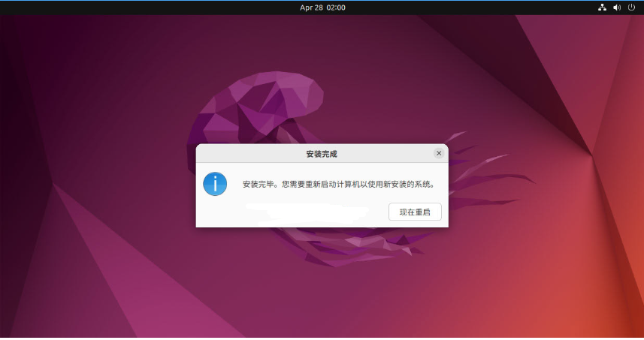Click the top-left corner of the top bar

(x=4, y=8)
